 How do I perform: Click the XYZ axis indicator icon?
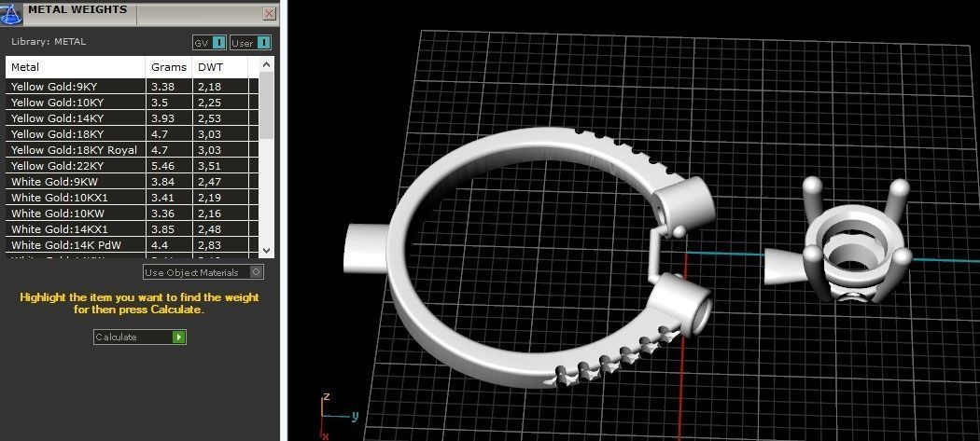click(x=338, y=416)
